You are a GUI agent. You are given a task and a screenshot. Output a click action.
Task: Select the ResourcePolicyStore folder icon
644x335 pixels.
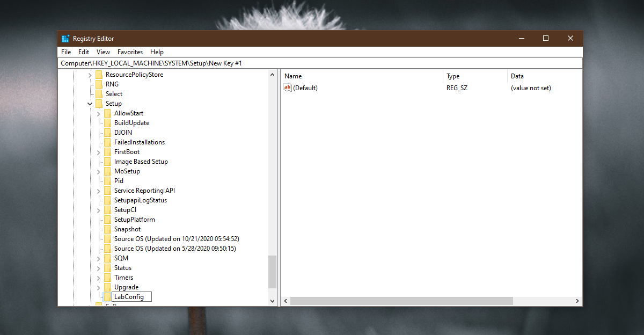click(99, 75)
